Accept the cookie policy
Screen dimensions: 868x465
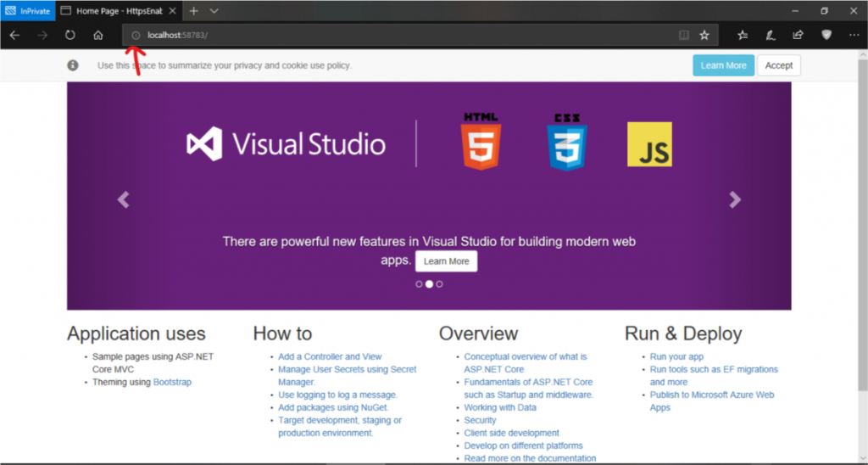779,65
